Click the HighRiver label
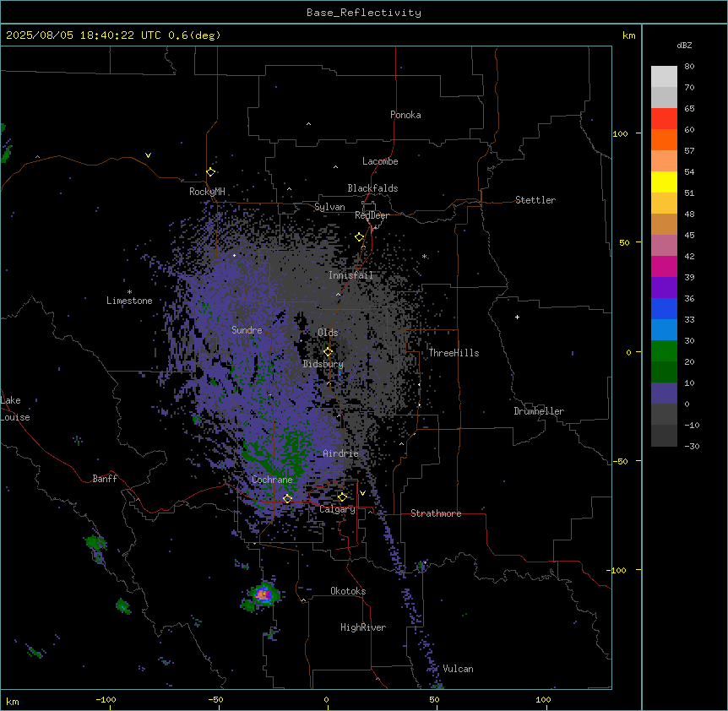 click(363, 627)
